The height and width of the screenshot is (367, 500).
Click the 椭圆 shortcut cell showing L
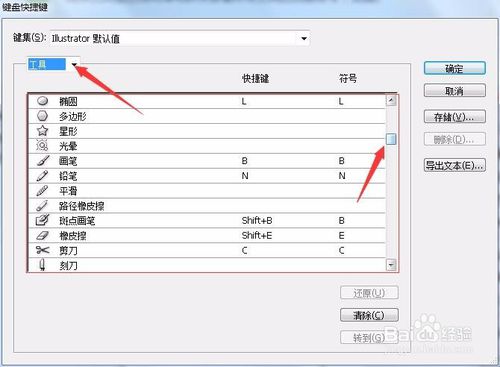pos(244,101)
